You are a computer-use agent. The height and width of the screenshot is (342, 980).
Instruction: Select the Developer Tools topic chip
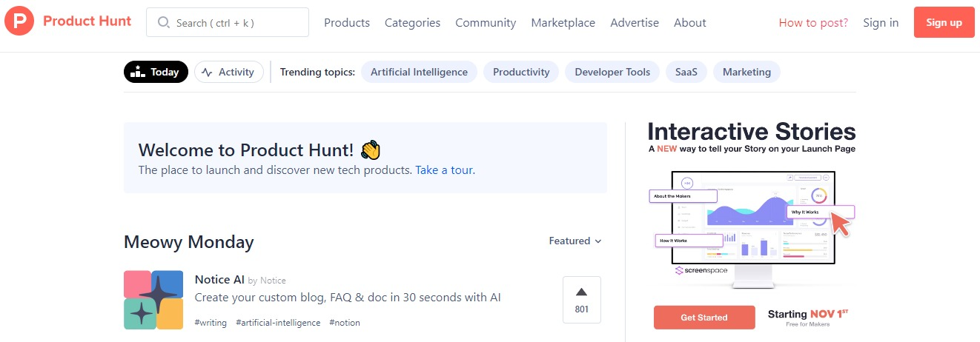(612, 72)
